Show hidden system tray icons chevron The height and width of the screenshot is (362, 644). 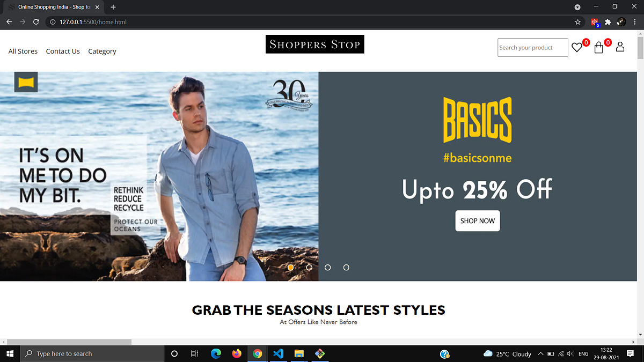pos(540,353)
